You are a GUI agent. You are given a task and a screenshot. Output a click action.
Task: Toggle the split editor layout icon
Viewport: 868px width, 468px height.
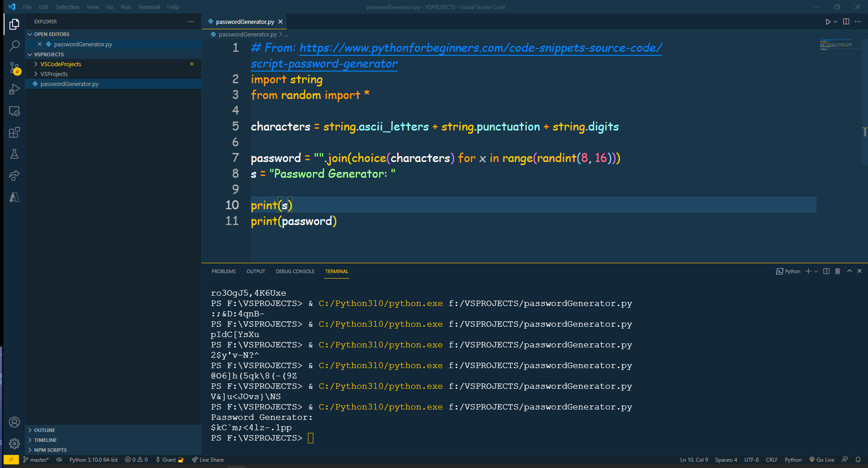coord(846,21)
